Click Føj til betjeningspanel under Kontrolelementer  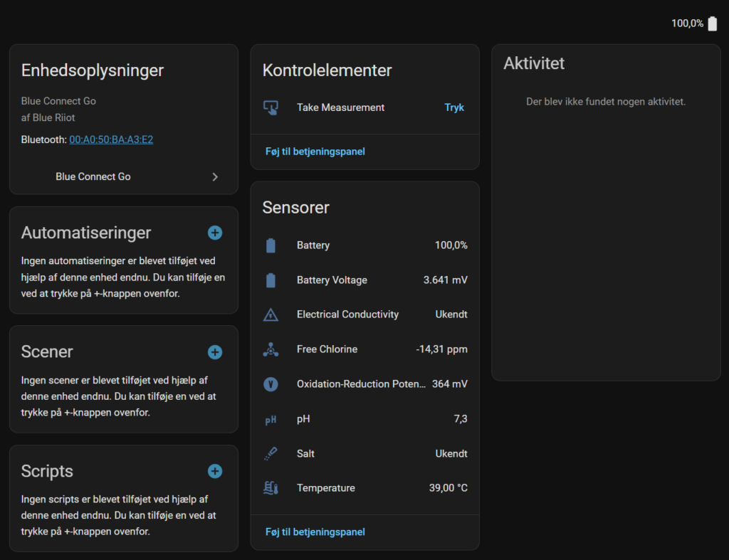[315, 152]
